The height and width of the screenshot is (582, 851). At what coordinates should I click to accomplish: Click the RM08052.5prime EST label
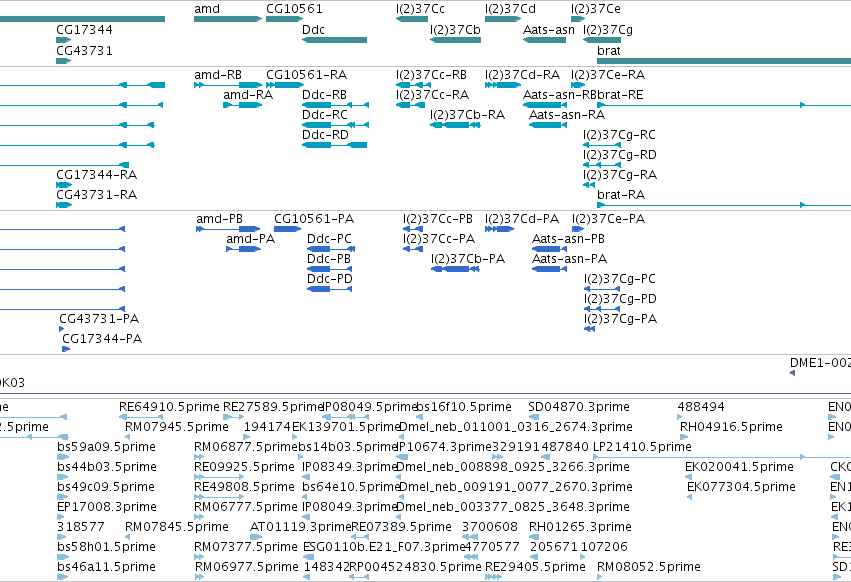pyautogui.click(x=649, y=567)
